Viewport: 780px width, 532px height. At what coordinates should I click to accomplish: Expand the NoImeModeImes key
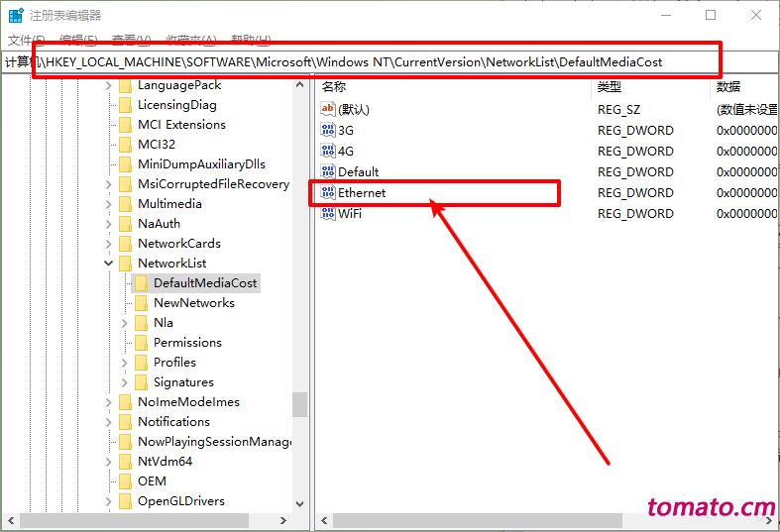(x=108, y=402)
